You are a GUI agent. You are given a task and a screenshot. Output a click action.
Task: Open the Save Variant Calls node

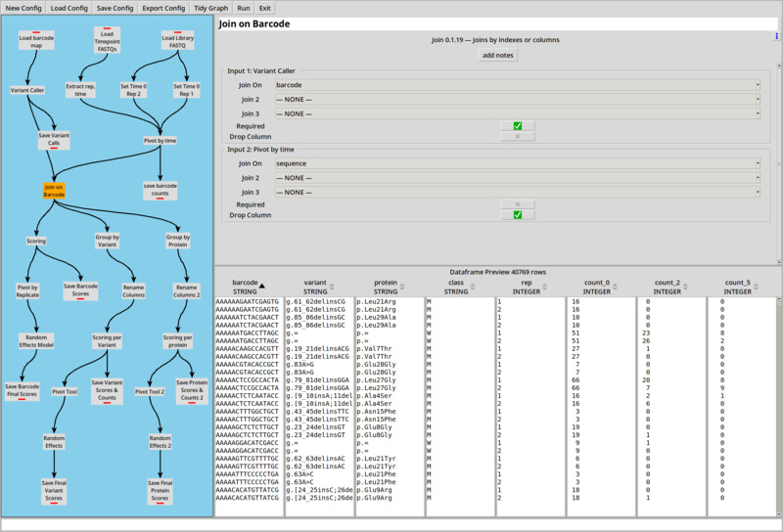(54, 140)
